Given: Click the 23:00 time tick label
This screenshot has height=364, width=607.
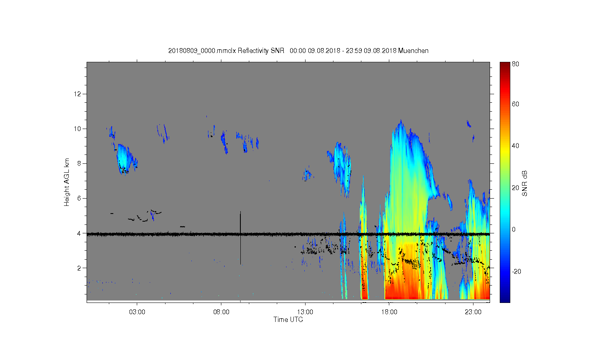Looking at the screenshot, I should click(473, 312).
